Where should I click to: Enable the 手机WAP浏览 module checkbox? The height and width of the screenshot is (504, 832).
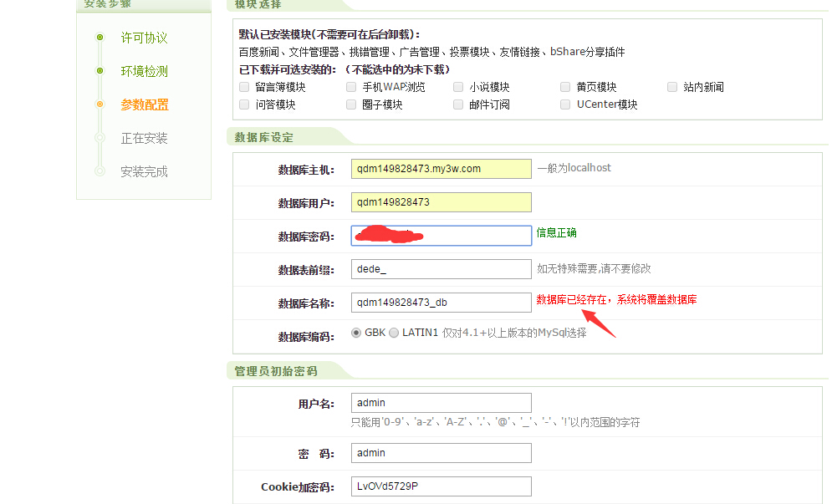[x=351, y=87]
